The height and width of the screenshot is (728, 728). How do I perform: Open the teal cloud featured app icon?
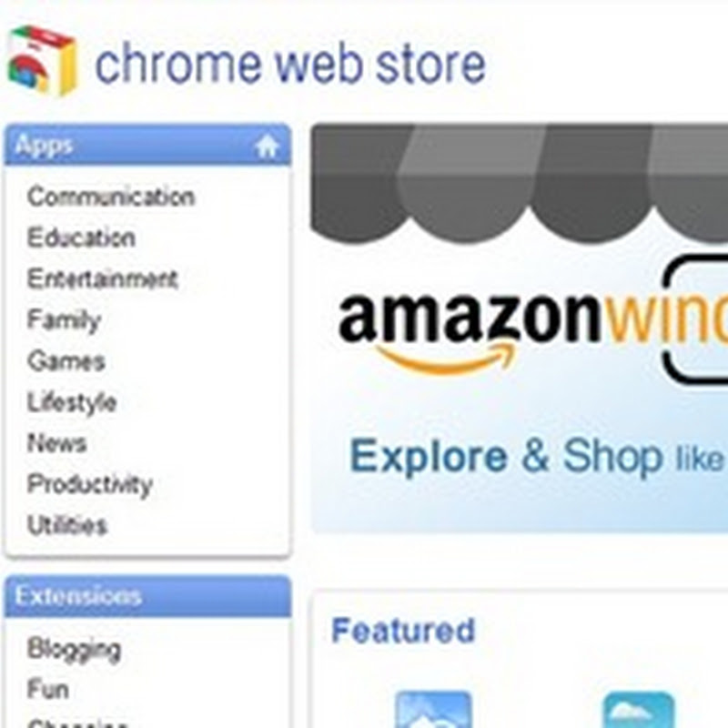click(x=640, y=710)
